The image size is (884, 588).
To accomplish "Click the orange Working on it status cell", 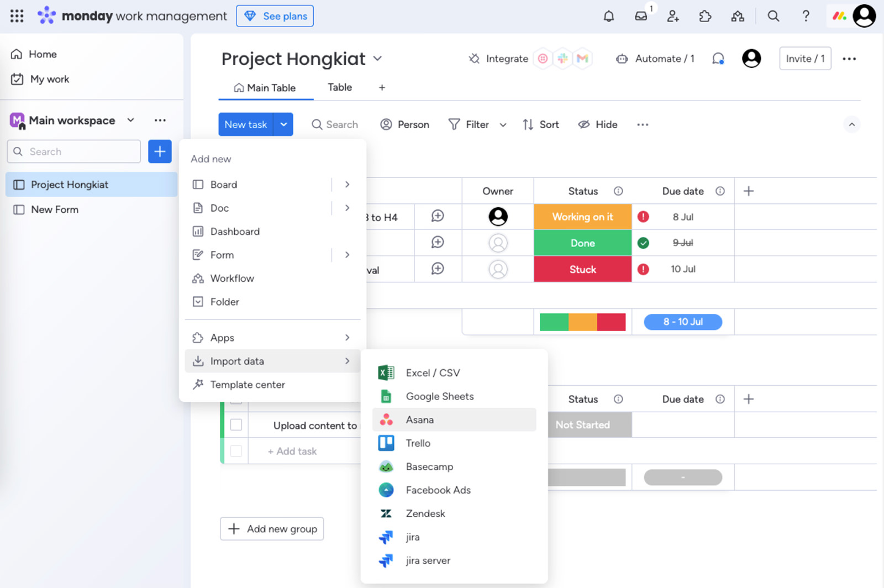I will [582, 217].
